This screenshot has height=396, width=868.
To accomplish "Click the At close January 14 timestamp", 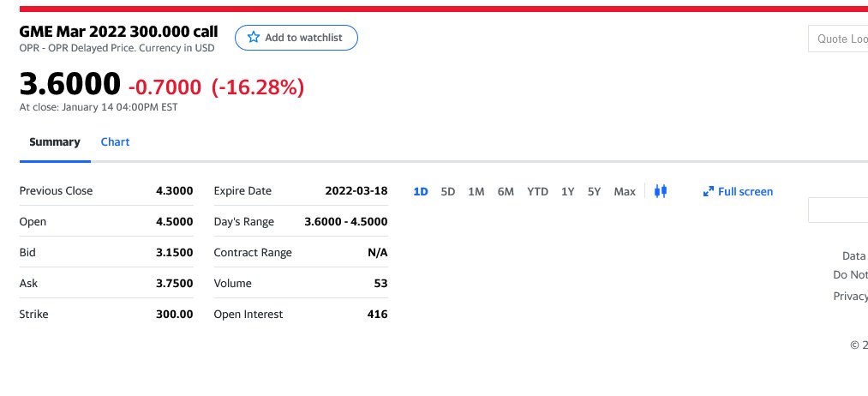I will click(x=99, y=107).
